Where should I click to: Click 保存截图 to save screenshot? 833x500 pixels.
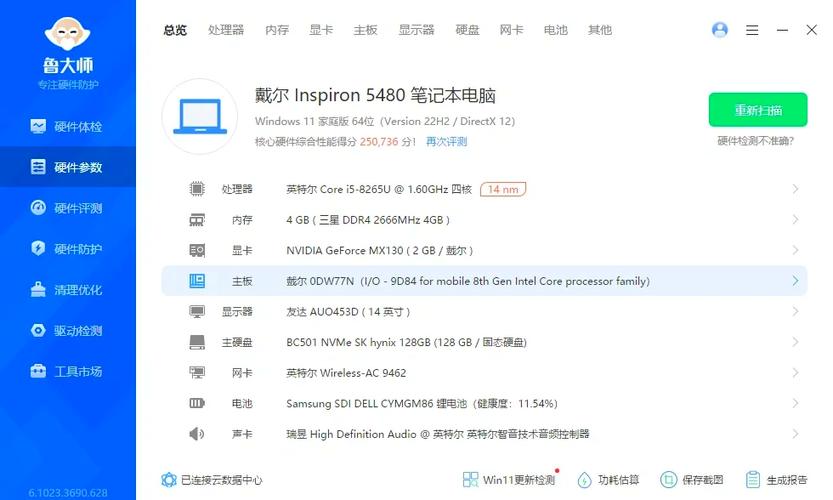tap(692, 480)
